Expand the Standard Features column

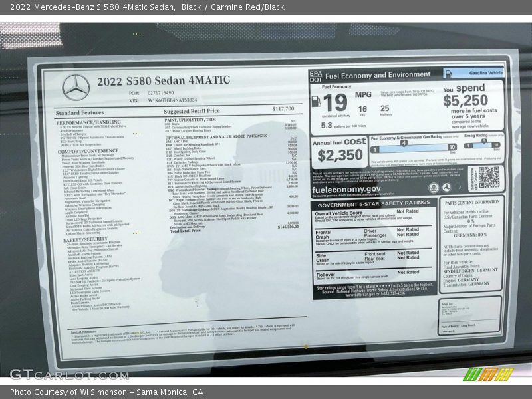coord(79,113)
